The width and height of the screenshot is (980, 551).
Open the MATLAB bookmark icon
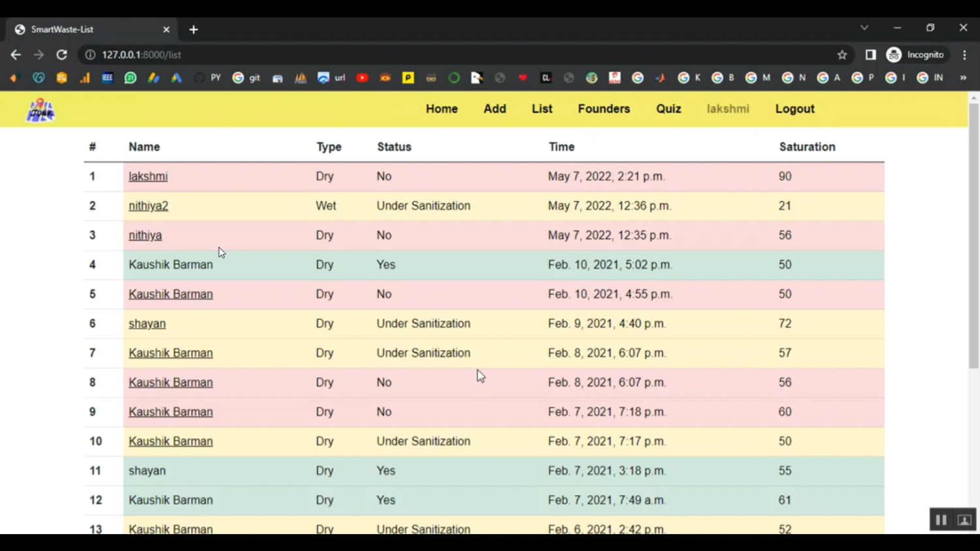(x=300, y=78)
